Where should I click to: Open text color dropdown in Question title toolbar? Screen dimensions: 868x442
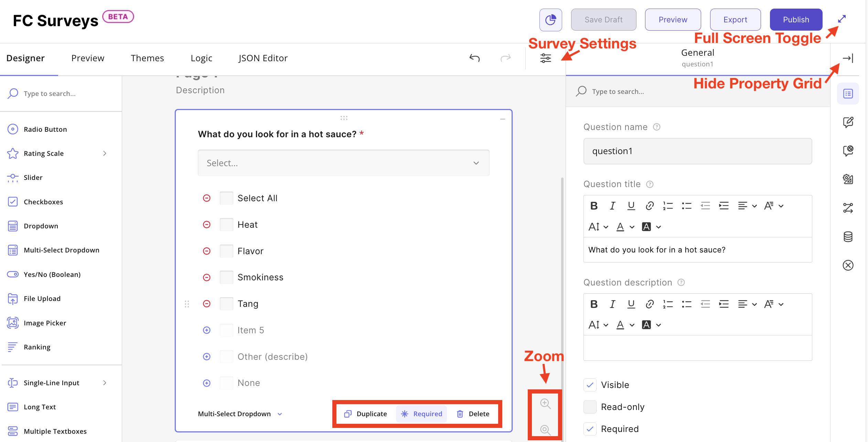click(x=625, y=227)
